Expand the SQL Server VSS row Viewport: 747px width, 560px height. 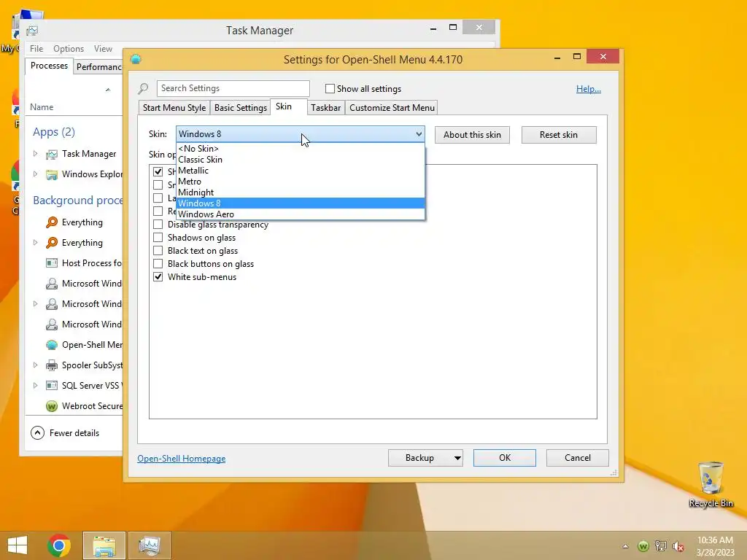pyautogui.click(x=35, y=386)
